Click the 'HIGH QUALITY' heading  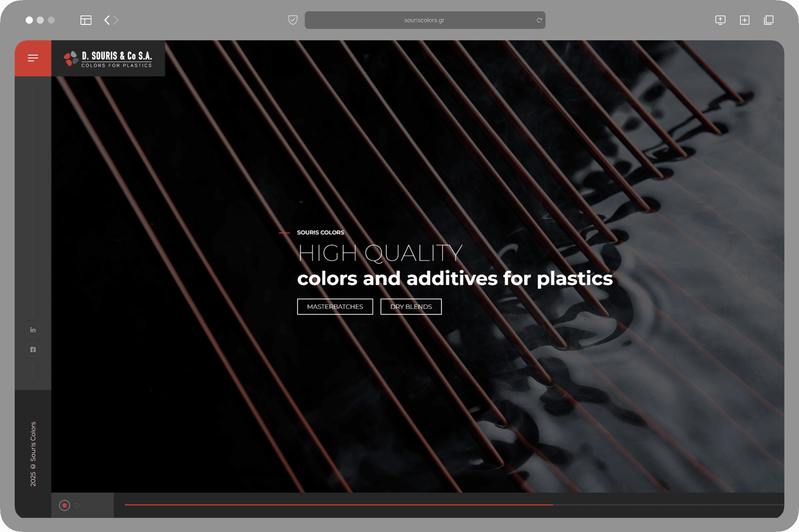coord(380,253)
